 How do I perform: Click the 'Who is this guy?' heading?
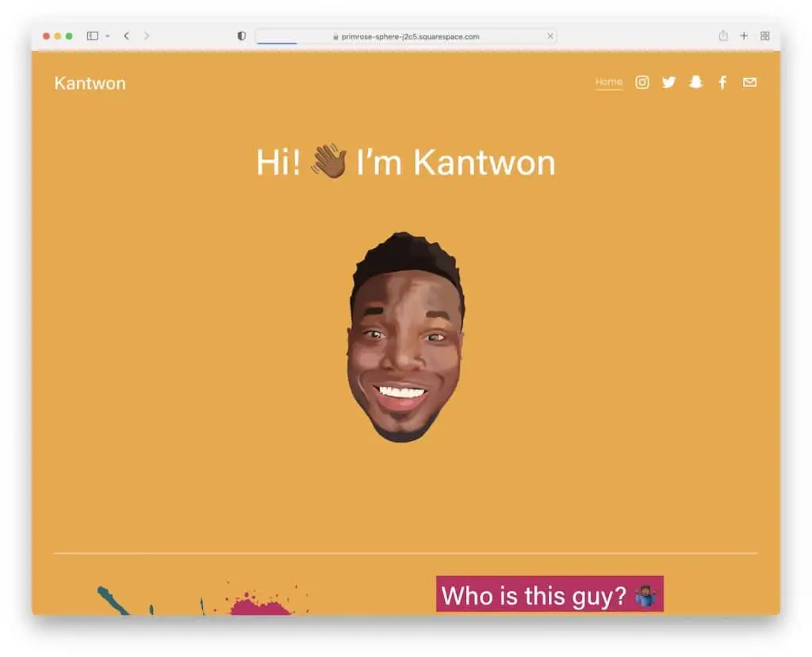click(x=550, y=594)
